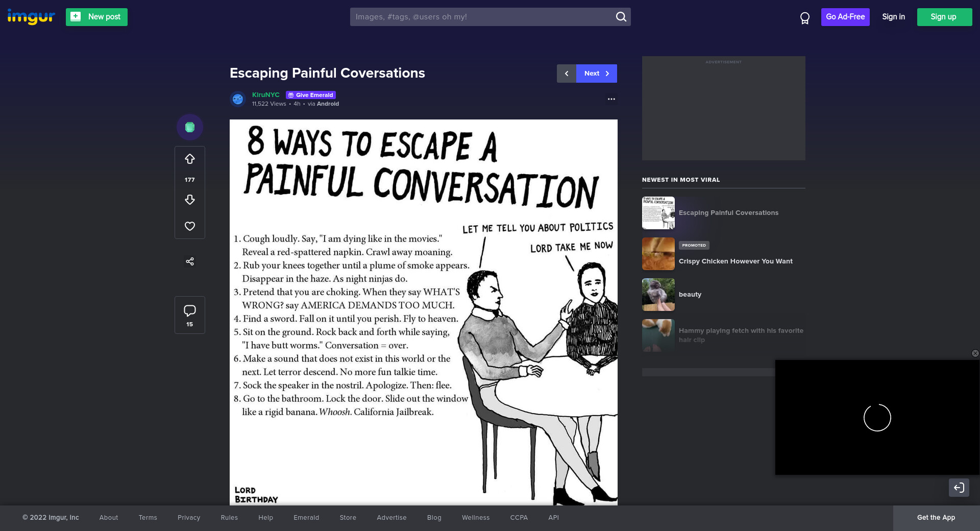Viewport: 980px width, 531px height.
Task: Downvote the post with the down arrow
Action: pyautogui.click(x=190, y=200)
